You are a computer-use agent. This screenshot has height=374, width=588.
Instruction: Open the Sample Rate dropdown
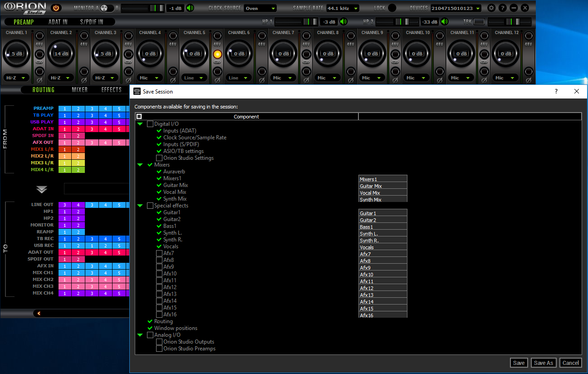click(x=343, y=8)
